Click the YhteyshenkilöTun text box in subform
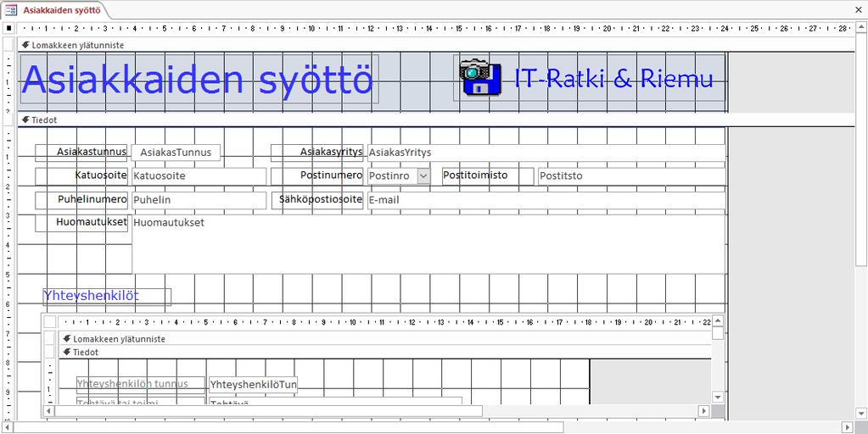The width and height of the screenshot is (868, 434). click(253, 384)
